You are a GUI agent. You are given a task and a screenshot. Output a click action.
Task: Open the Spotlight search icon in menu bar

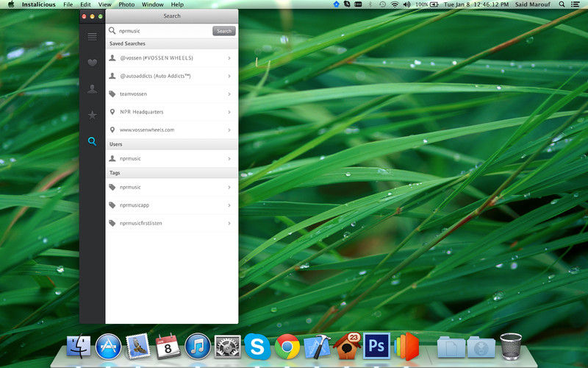point(562,4)
